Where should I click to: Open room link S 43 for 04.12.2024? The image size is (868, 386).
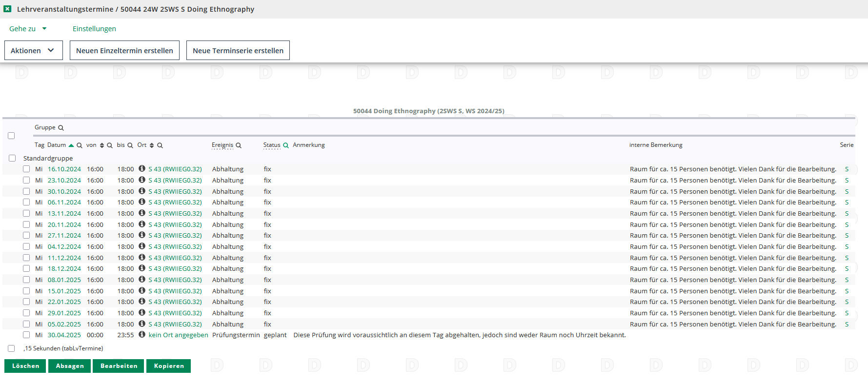(x=175, y=246)
